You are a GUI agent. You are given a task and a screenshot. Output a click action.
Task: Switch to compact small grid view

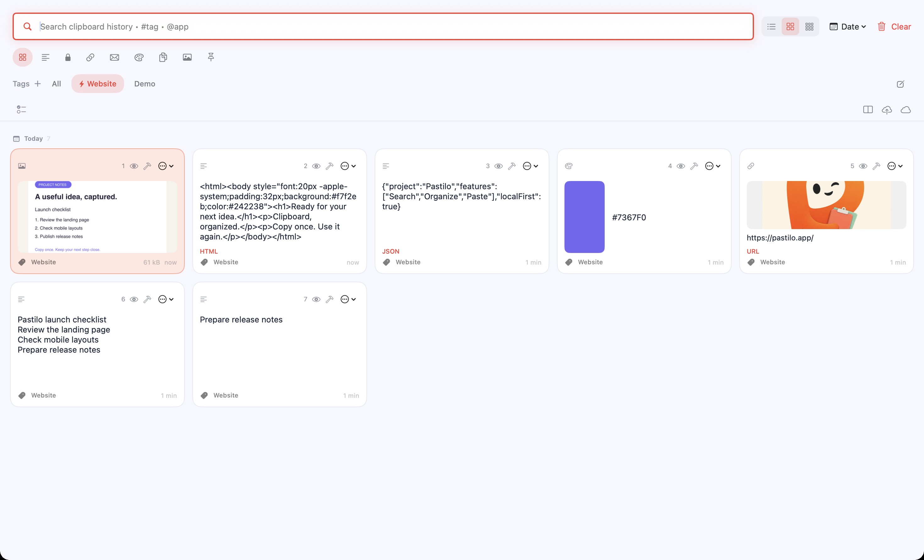[x=809, y=26]
